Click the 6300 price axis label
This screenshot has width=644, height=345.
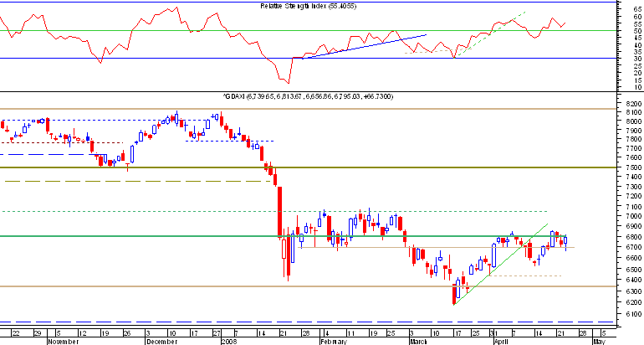[635, 291]
